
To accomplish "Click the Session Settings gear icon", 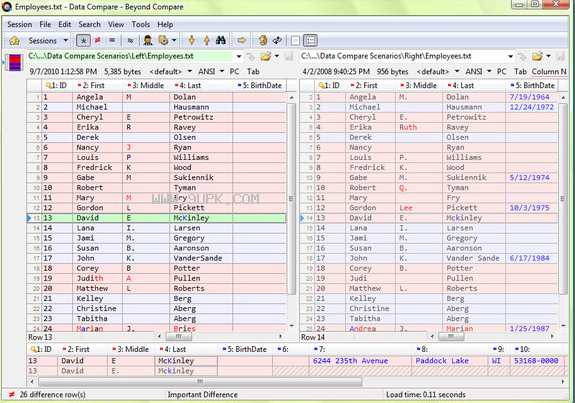I will (163, 40).
